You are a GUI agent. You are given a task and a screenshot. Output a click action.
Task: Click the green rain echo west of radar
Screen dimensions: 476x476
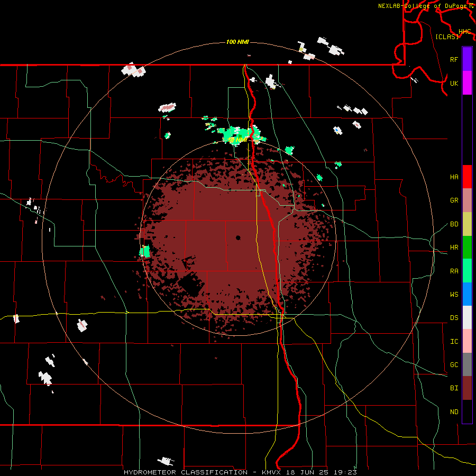point(145,251)
